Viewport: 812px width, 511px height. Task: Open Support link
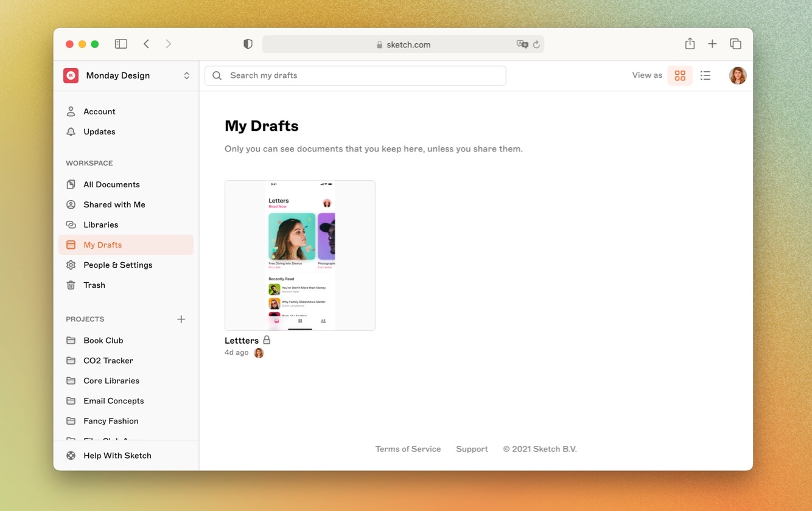click(472, 449)
